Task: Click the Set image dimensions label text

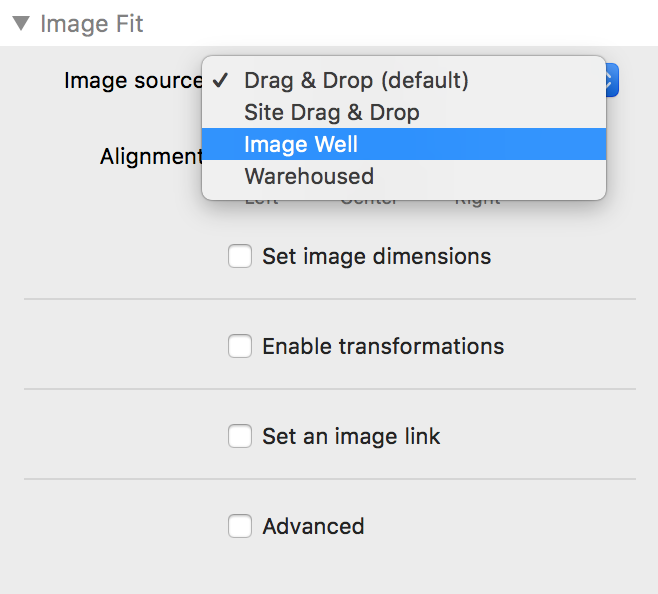Action: [x=376, y=257]
